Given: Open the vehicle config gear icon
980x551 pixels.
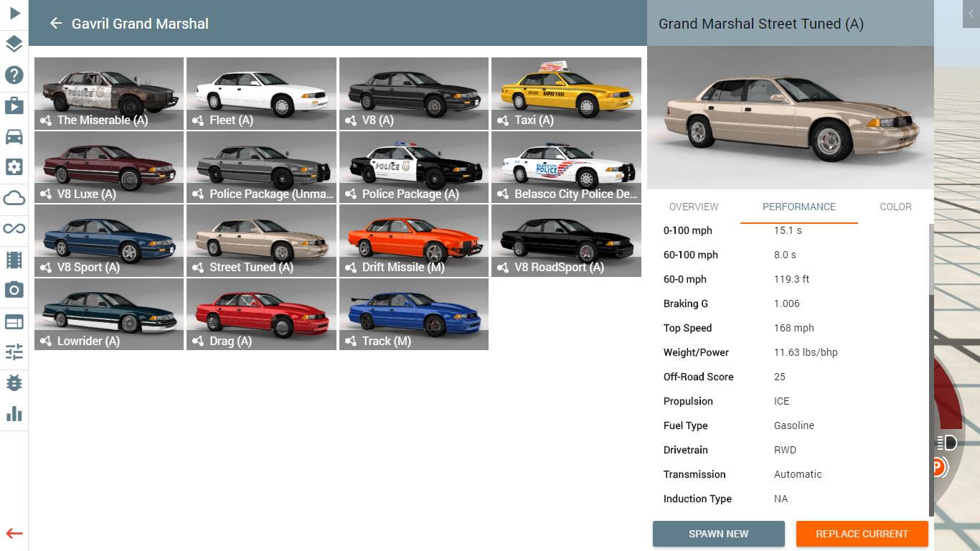Looking at the screenshot, I should [x=14, y=167].
